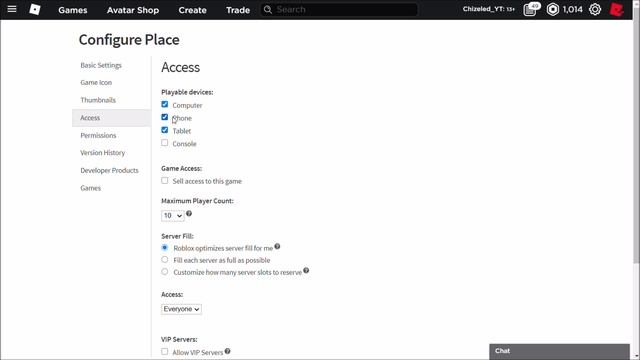Open the Access Everyone dropdown
Image resolution: width=640 pixels, height=360 pixels.
pos(181,309)
